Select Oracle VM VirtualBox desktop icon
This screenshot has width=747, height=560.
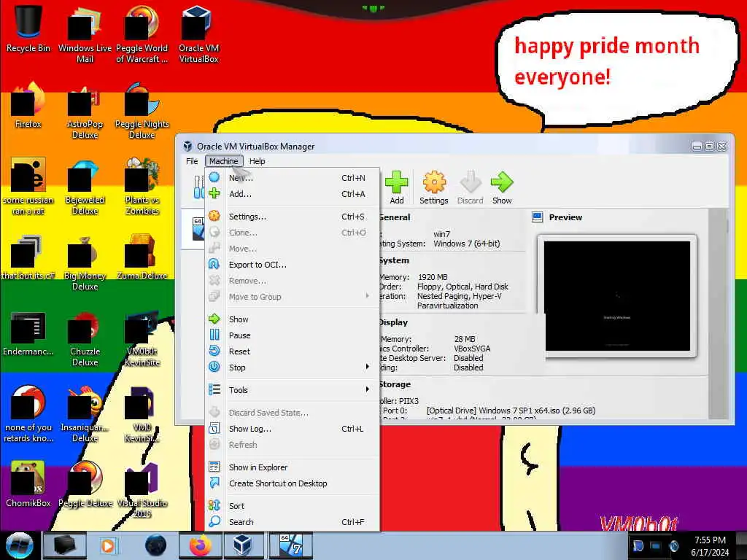pos(198,34)
